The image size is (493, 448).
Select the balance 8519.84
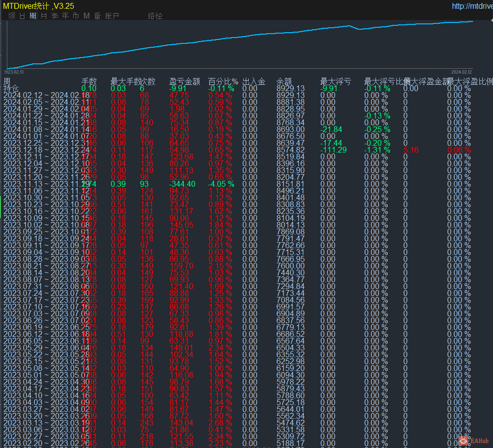(291, 157)
